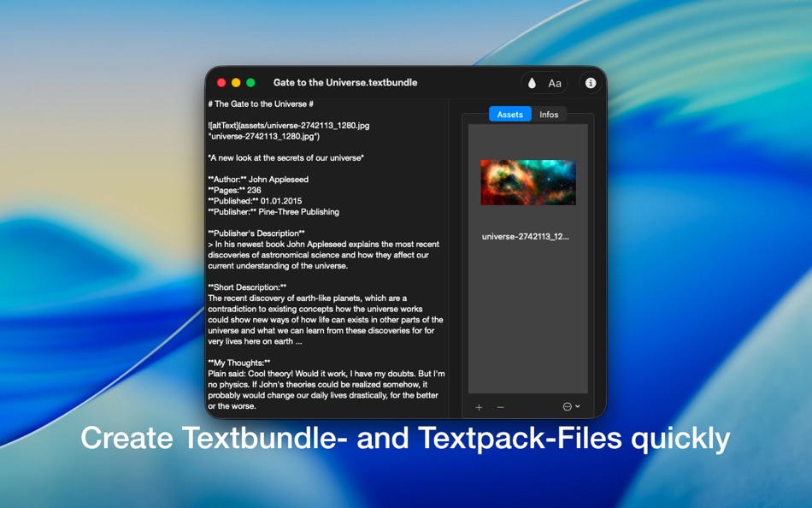
Task: Click the empty asset list area
Action: [527, 325]
